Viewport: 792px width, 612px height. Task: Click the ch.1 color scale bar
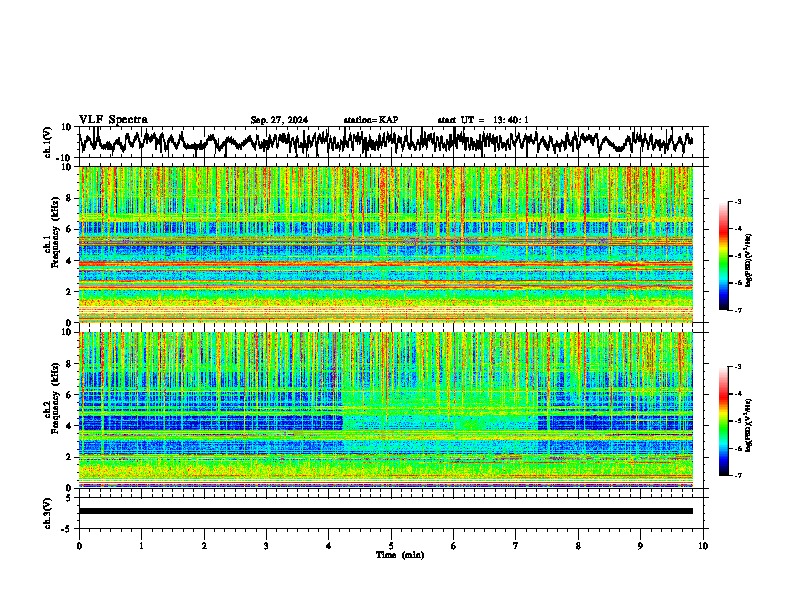pos(724,256)
